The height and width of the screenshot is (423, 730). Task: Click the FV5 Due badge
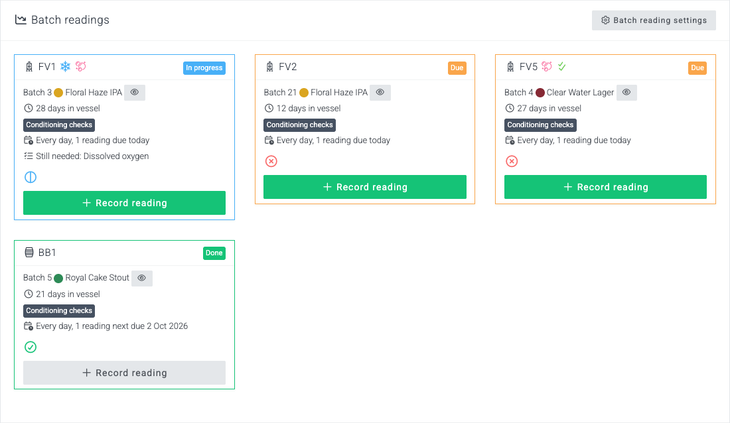(697, 68)
